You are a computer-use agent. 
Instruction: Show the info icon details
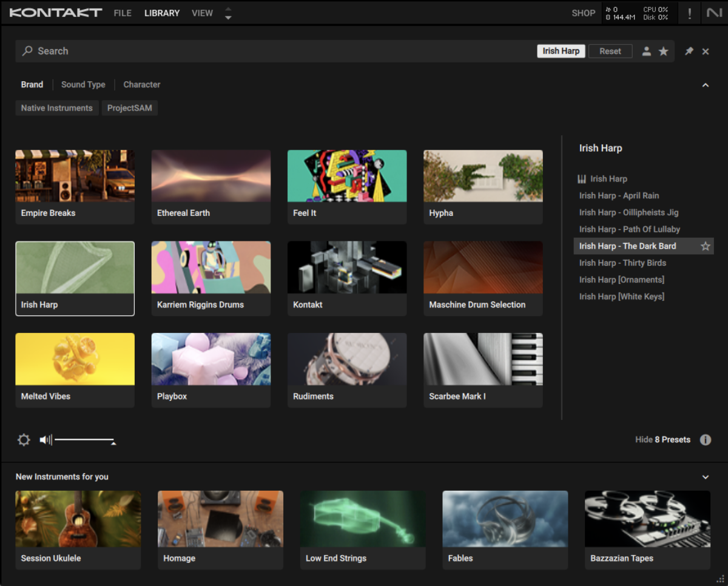coord(706,440)
